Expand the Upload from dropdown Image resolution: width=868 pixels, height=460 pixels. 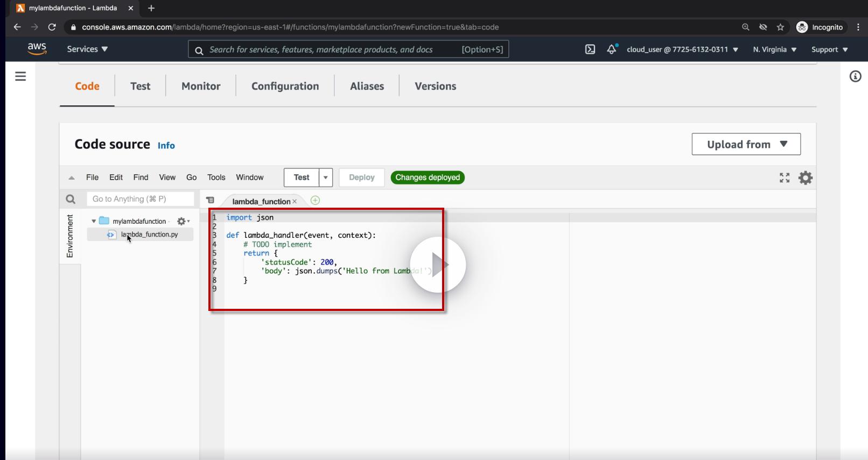click(746, 144)
